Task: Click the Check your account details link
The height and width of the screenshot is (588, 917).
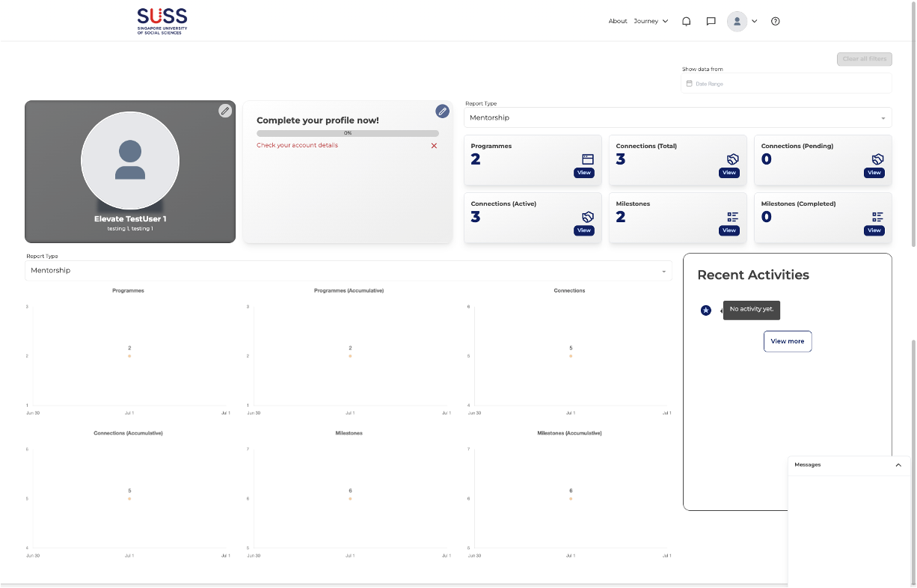Action: 297,145
